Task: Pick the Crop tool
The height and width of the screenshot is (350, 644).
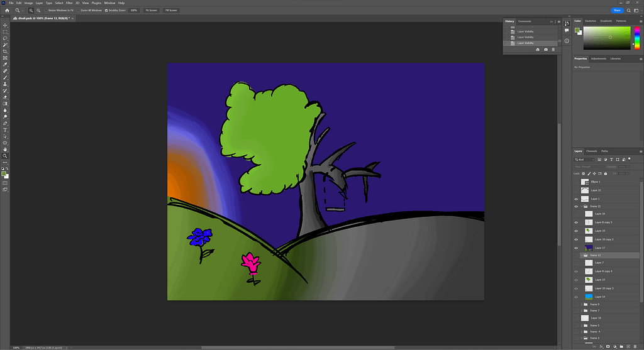Action: 5,52
